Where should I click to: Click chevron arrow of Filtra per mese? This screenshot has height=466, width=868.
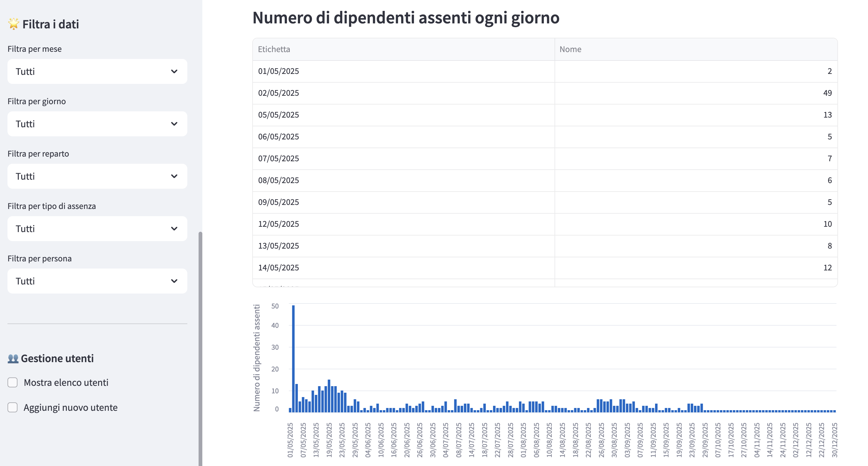click(174, 71)
